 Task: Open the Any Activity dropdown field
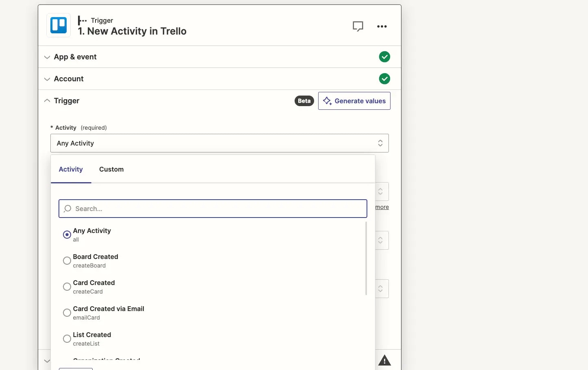point(219,143)
